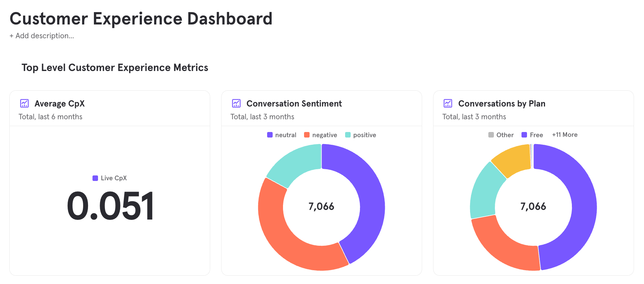Click the Live CpX purple legend swatch
The width and height of the screenshot is (644, 284).
95,178
